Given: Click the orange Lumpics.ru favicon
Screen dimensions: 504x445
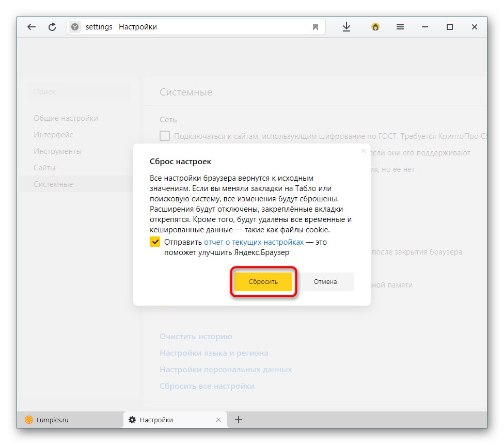Looking at the screenshot, I should [x=29, y=420].
